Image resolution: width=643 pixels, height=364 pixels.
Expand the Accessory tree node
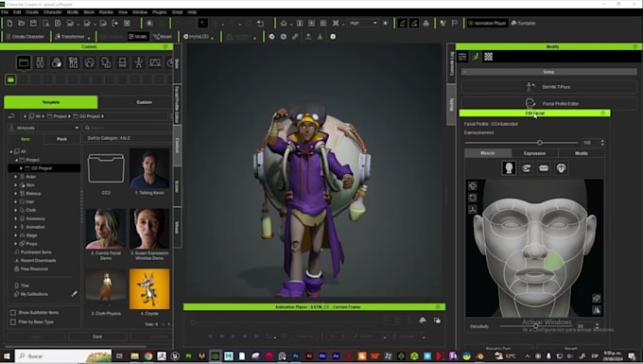click(x=16, y=218)
